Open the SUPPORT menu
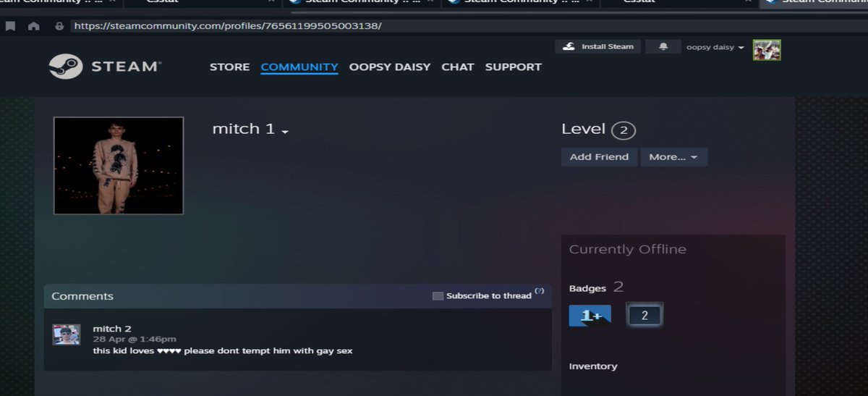Image resolution: width=868 pixels, height=396 pixels. point(514,67)
